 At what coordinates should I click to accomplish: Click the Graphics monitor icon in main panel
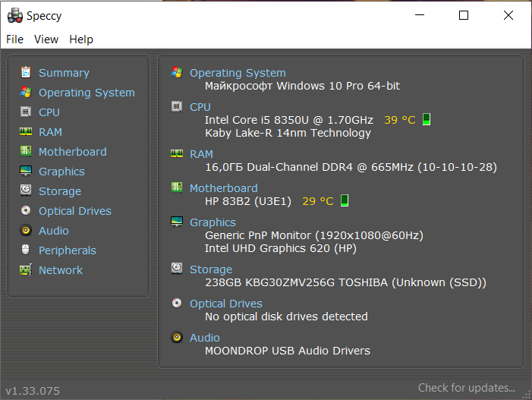pos(177,222)
